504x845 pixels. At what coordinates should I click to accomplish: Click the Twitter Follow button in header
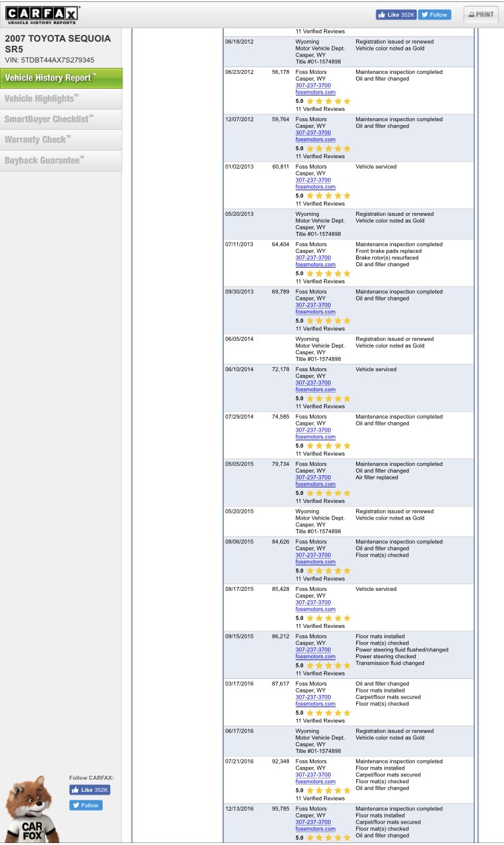[435, 15]
